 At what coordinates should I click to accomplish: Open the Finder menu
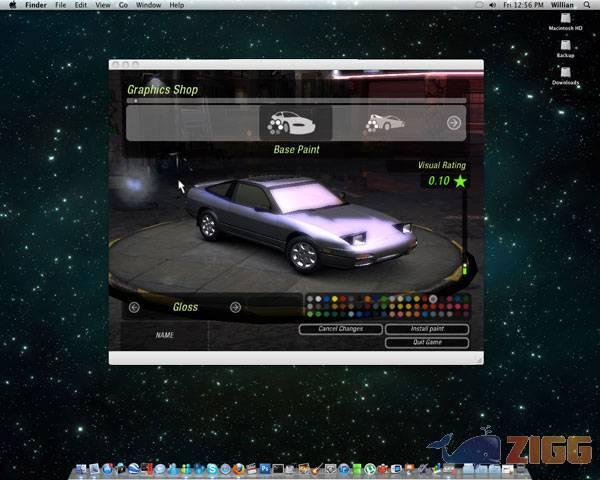click(x=36, y=5)
